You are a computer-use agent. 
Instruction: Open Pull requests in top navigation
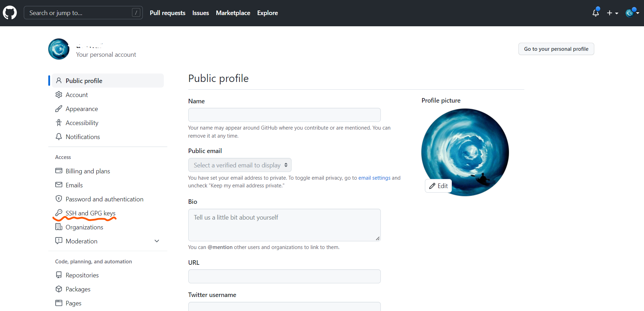click(167, 13)
